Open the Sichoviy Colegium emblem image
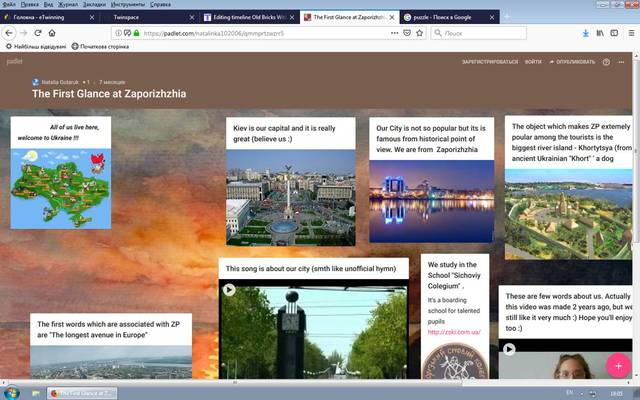The height and width of the screenshot is (400, 640). tap(455, 361)
